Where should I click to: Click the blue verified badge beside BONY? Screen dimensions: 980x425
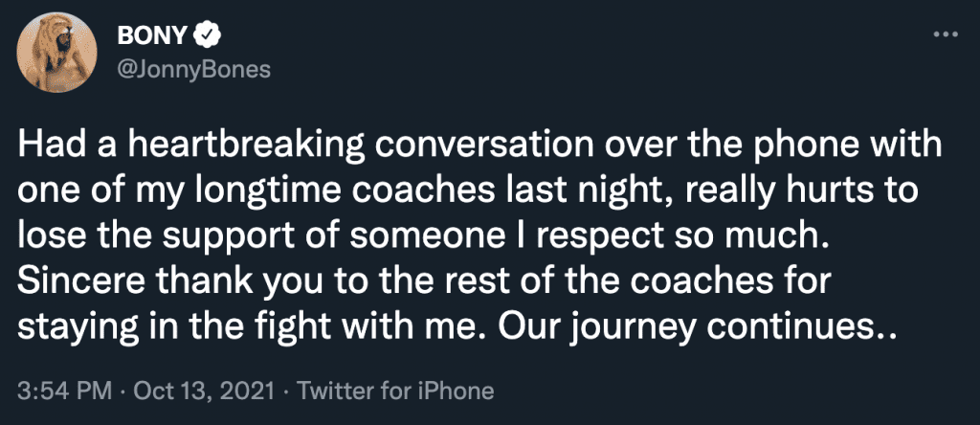tap(206, 37)
